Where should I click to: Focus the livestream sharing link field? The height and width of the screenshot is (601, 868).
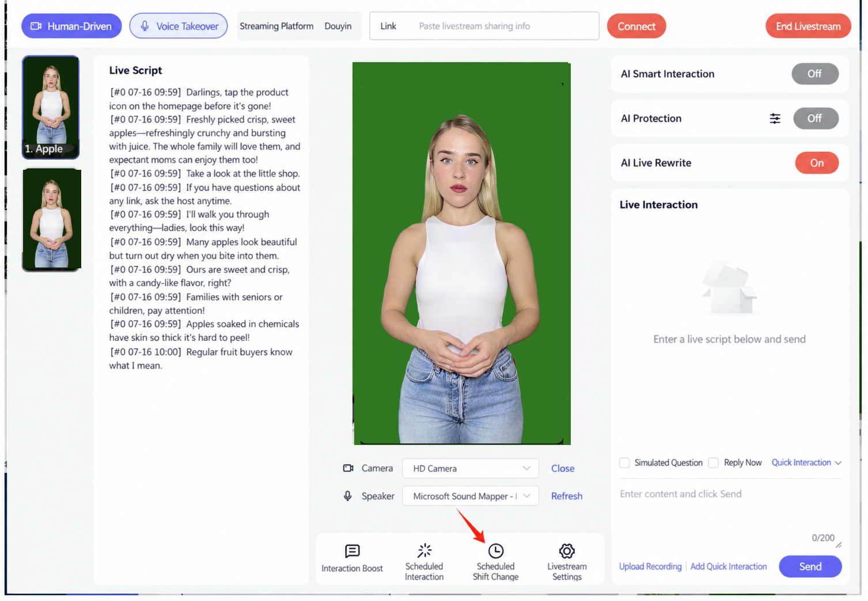484,26
